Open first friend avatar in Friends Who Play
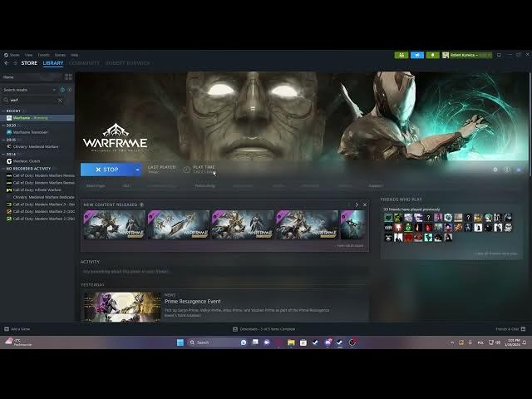Screen dimensions: 532x399 pyautogui.click(x=388, y=218)
